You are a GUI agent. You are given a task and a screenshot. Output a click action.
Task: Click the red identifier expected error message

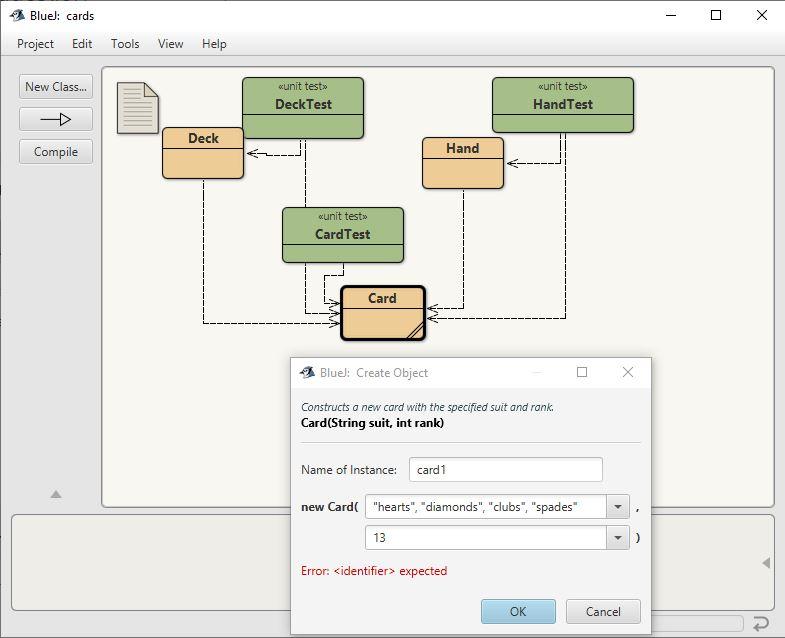[x=374, y=571]
